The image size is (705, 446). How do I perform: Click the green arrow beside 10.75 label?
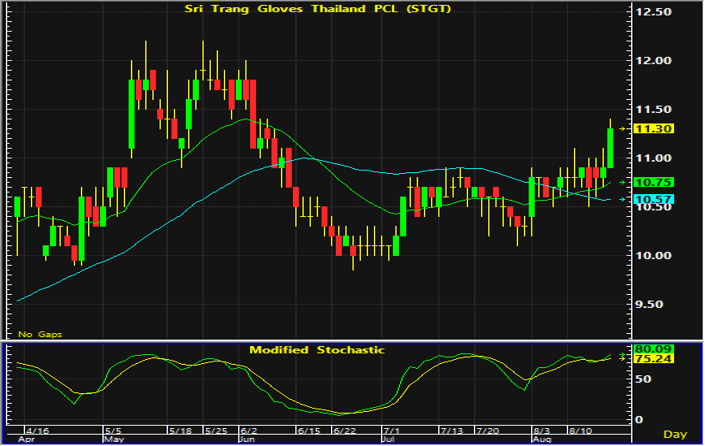click(622, 183)
